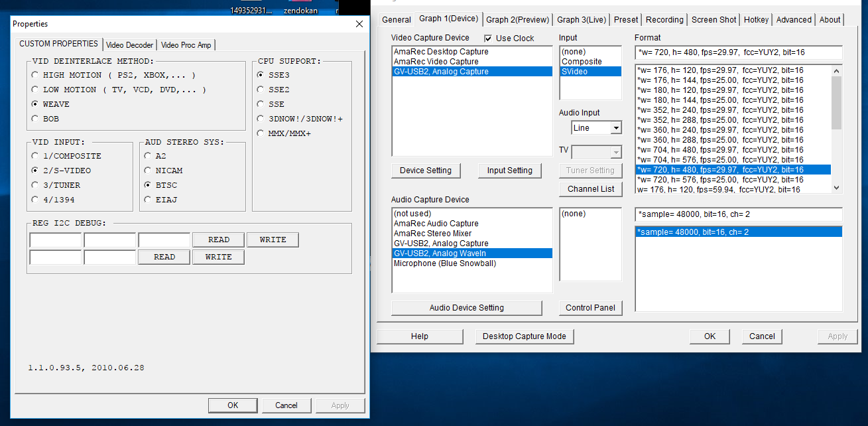
Task: Click the video Format text field
Action: [738, 52]
